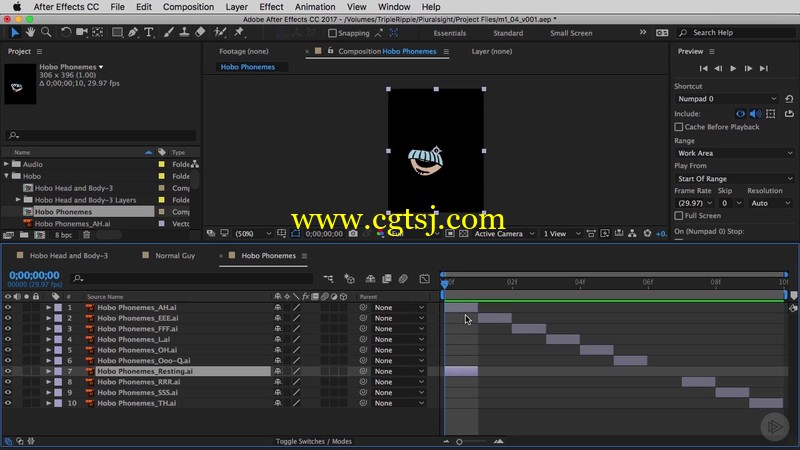Select the Hand tool
Image resolution: width=800 pixels, height=450 pixels.
click(x=30, y=32)
